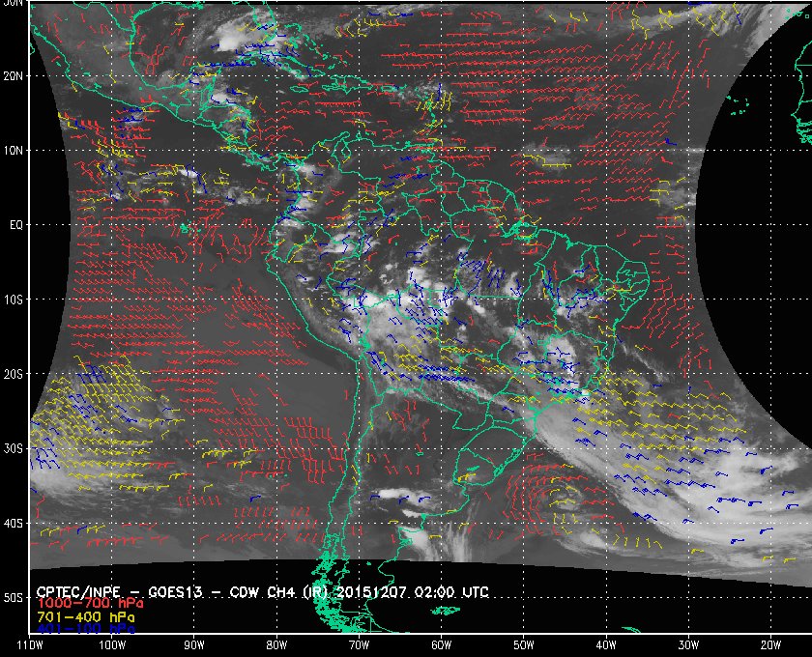Click the 90W longitude label
This screenshot has width=812, height=657.
194,645
